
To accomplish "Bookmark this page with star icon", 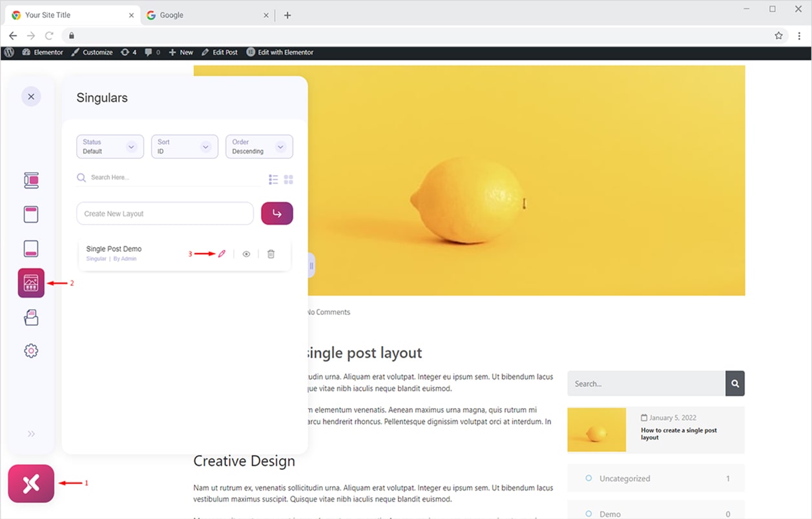I will tap(778, 36).
